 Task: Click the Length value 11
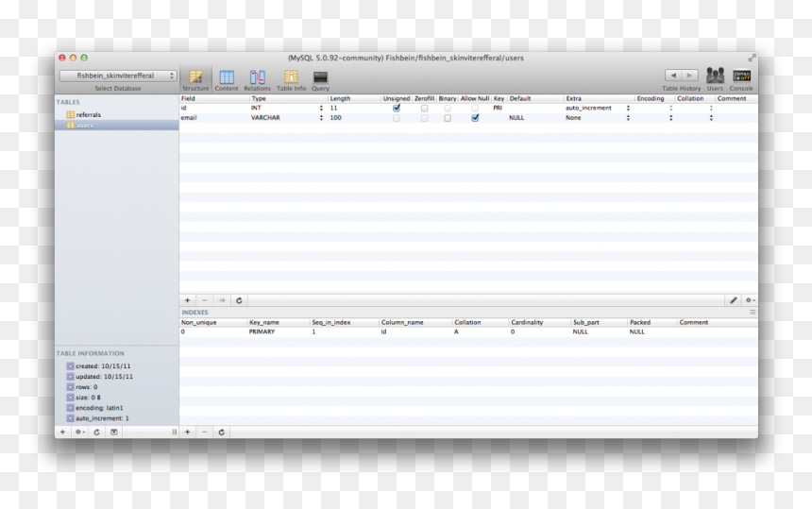[333, 108]
